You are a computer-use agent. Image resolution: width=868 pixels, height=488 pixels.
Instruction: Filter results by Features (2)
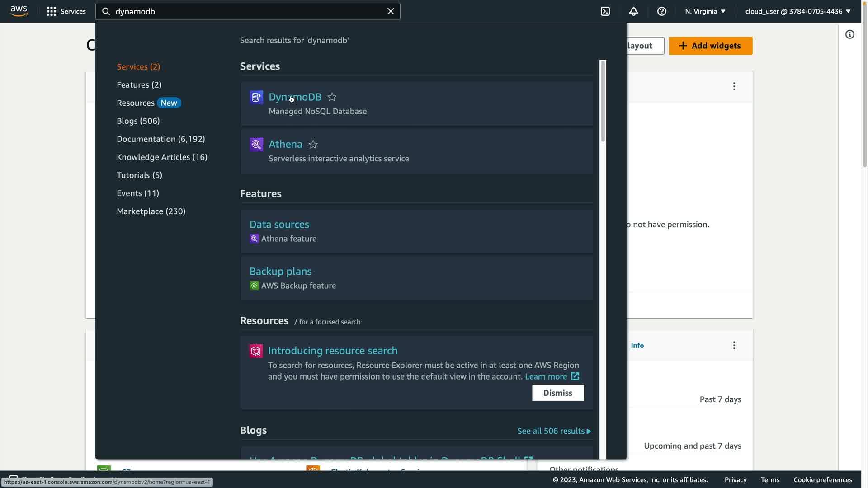pos(139,85)
